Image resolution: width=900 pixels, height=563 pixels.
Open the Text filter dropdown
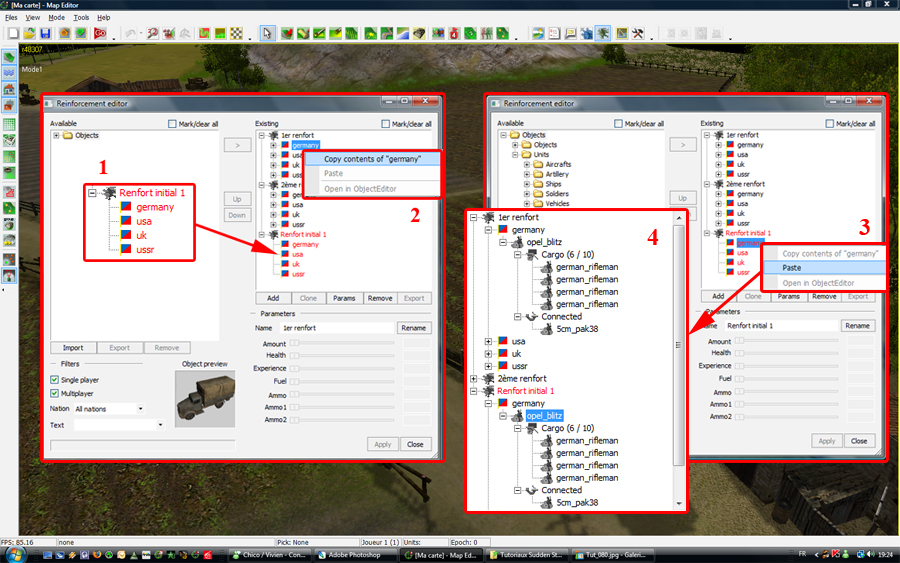(x=160, y=425)
